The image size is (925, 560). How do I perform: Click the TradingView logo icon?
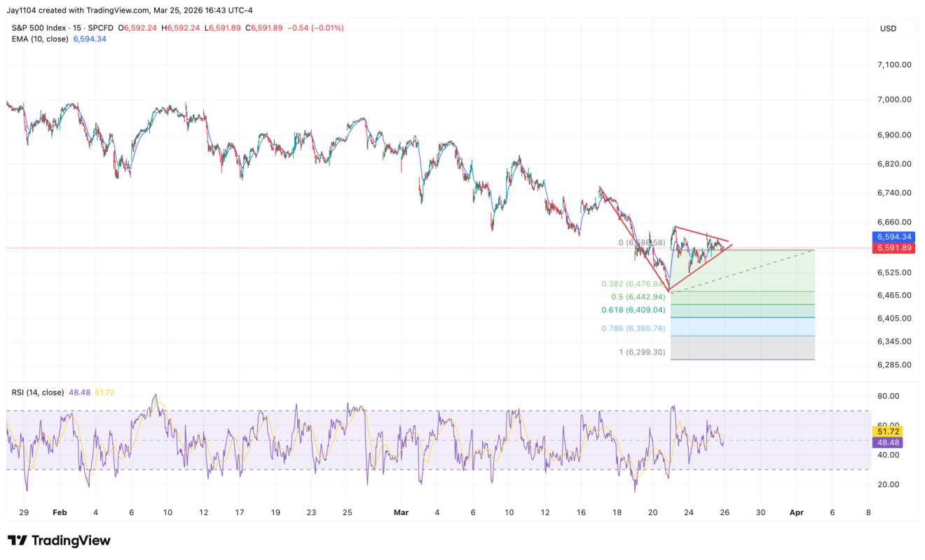(x=17, y=540)
